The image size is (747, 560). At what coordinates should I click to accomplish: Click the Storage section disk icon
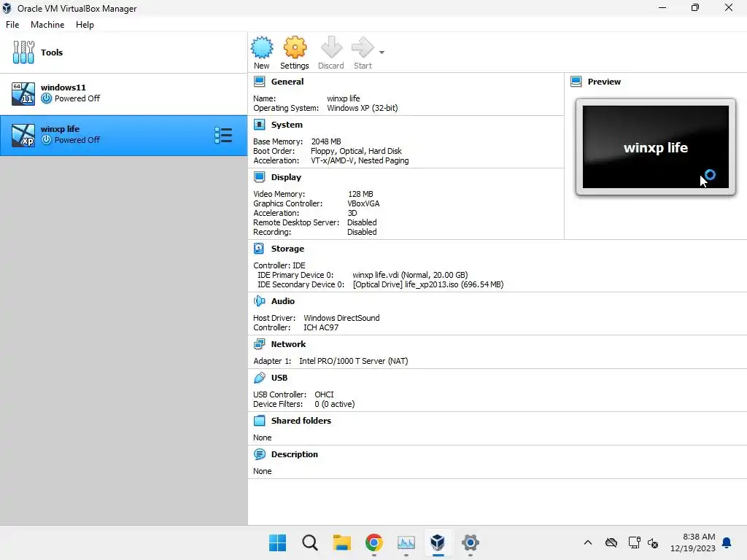(259, 249)
